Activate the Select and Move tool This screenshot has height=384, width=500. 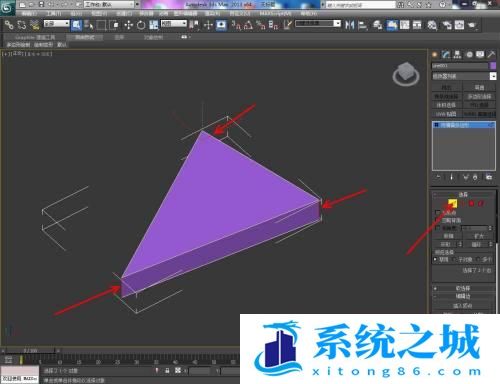click(129, 25)
